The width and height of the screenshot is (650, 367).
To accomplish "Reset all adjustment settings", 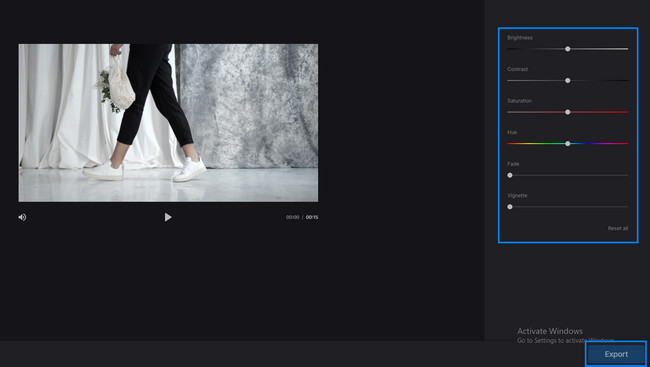I will pos(618,228).
